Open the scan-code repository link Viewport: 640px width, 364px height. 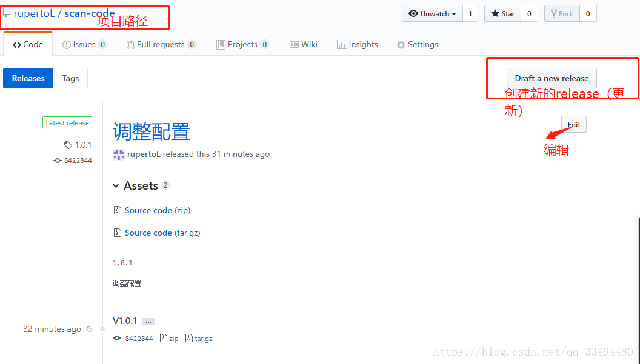pyautogui.click(x=89, y=13)
